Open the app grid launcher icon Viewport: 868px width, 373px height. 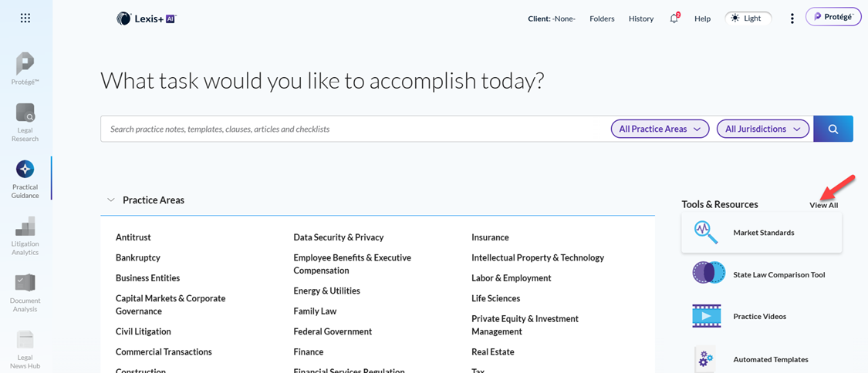tap(25, 18)
